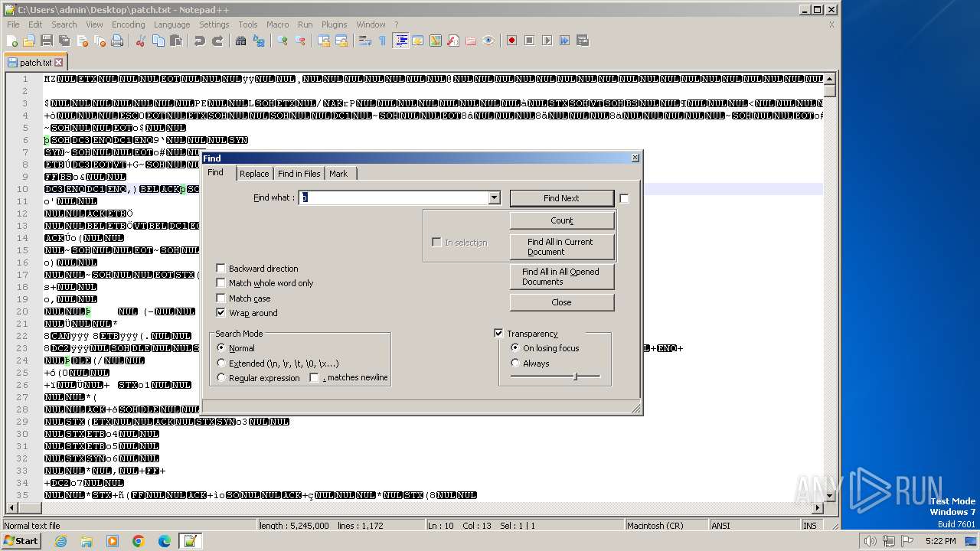Save file using the floppy disk icon
The height and width of the screenshot is (551, 980).
(47, 41)
